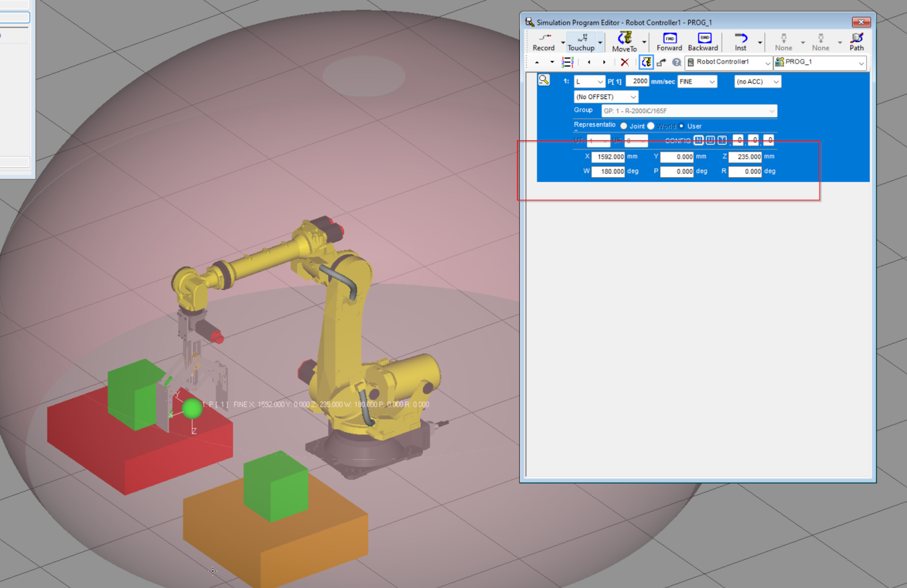Open the second None dropdown arrow
This screenshot has width=907, height=588.
pos(840,42)
